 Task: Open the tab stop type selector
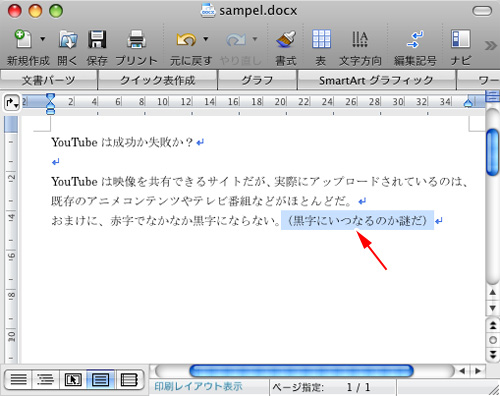click(12, 103)
